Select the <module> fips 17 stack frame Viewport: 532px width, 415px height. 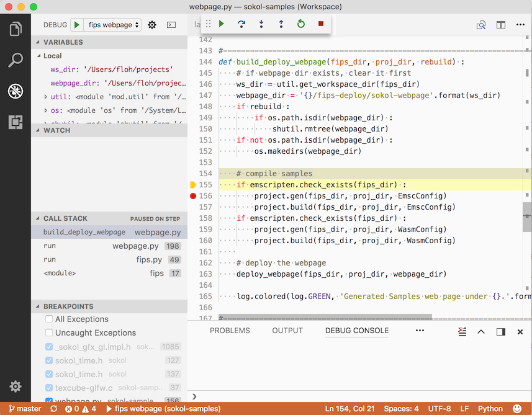pos(109,274)
